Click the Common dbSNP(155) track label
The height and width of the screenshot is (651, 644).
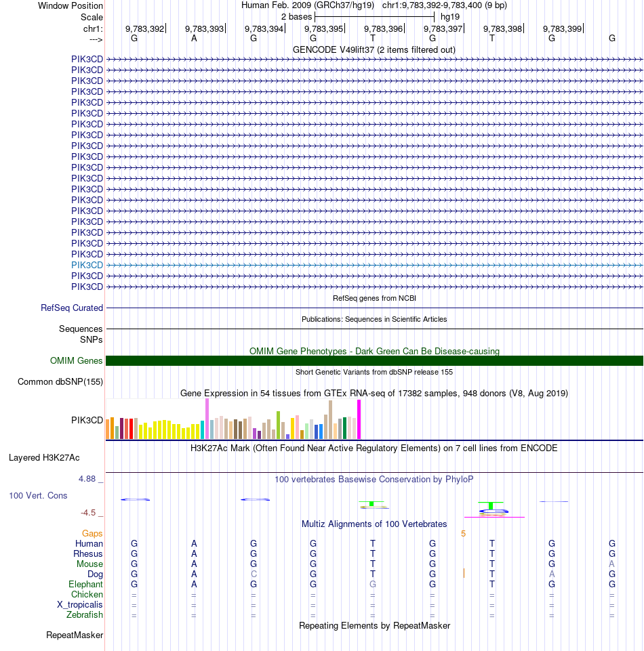click(60, 381)
